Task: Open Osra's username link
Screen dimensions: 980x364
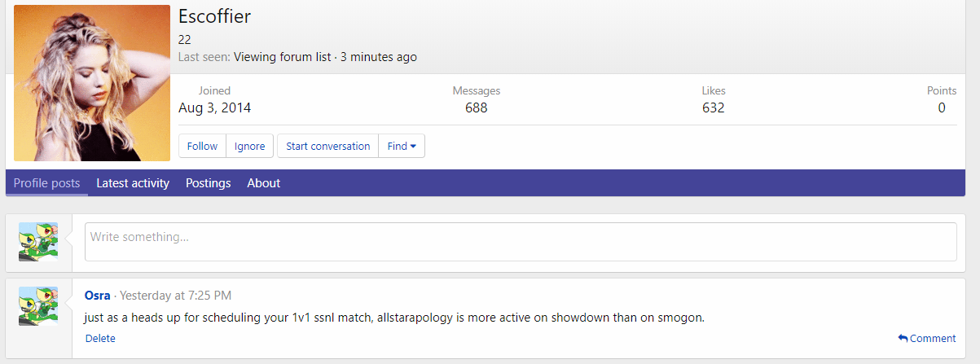Action: [97, 296]
